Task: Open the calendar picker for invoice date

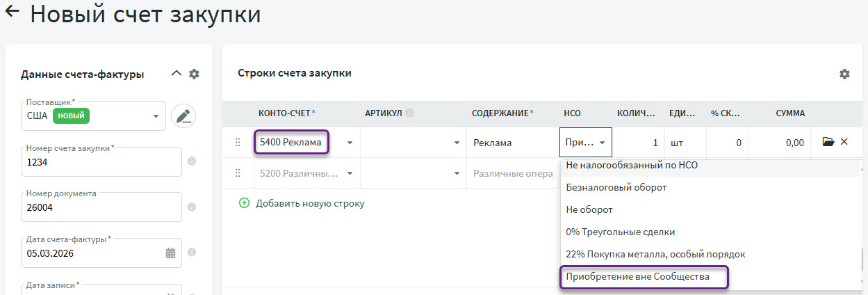Action: point(170,253)
